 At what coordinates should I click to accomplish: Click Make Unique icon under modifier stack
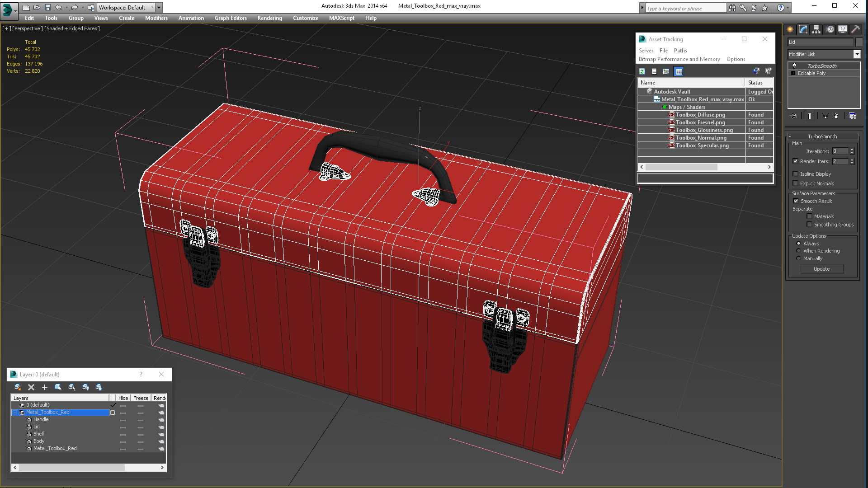[825, 116]
